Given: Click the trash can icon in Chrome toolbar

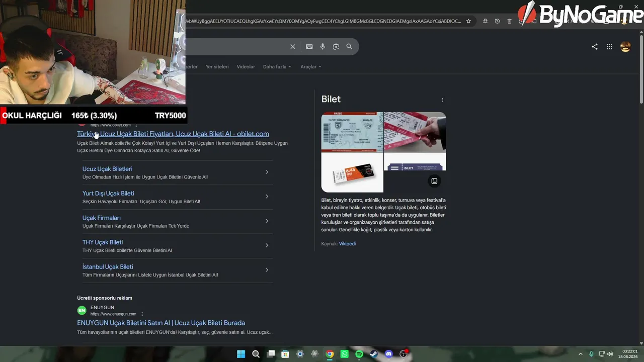Looking at the screenshot, I should tap(509, 21).
